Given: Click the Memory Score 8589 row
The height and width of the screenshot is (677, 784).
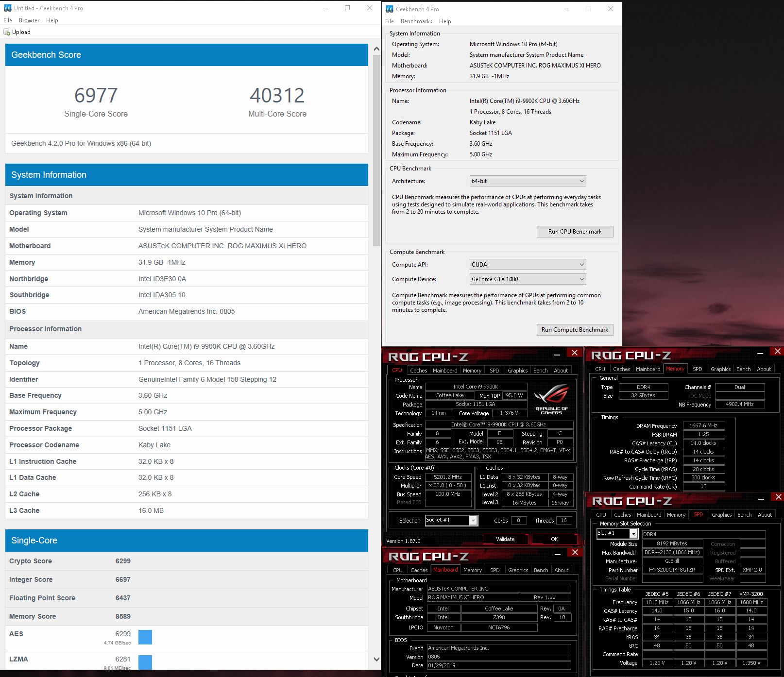Looking at the screenshot, I should tap(187, 616).
